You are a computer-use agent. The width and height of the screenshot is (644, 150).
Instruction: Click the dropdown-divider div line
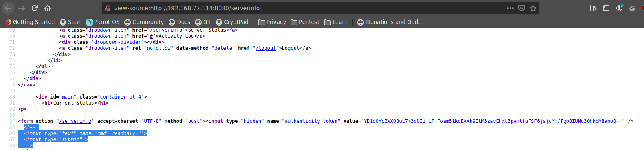point(112,42)
